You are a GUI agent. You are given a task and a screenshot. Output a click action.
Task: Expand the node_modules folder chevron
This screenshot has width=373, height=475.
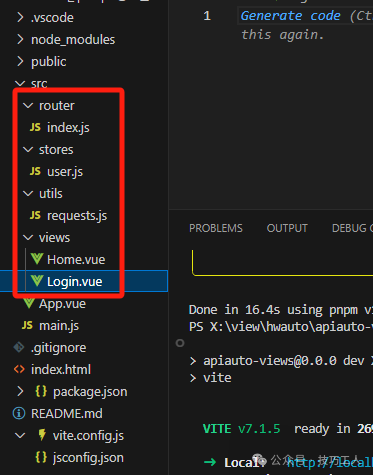[x=20, y=39]
